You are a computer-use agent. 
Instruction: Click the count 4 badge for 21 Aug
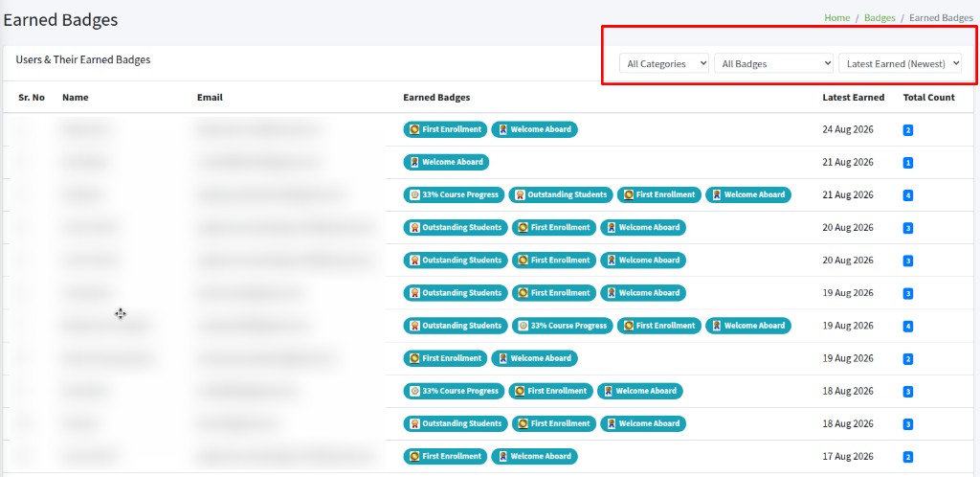[908, 195]
